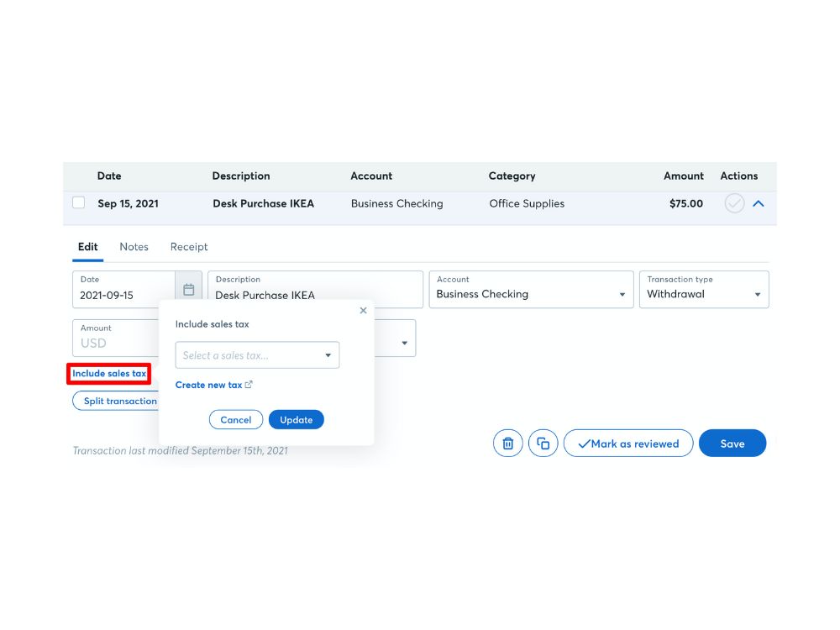Click the $75.00 amount cell
The image size is (840, 630).
(686, 203)
